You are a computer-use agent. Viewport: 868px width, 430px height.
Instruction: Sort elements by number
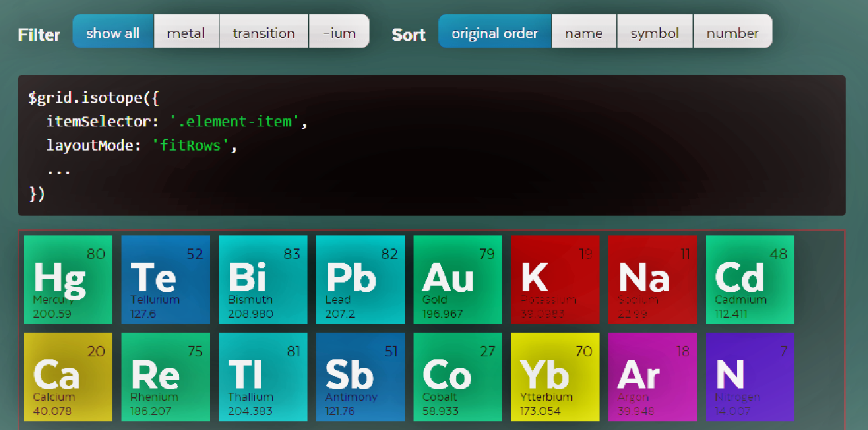[732, 32]
